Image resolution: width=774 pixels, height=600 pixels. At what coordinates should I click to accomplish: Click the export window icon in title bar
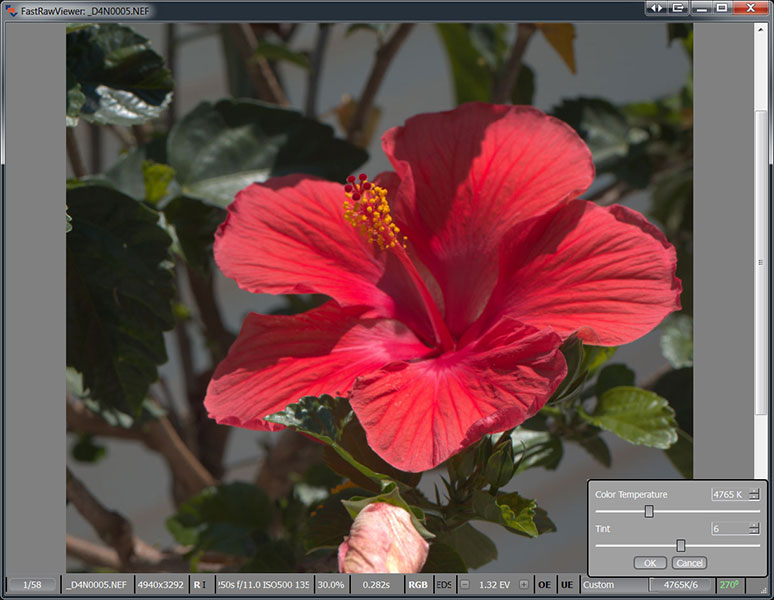(679, 8)
